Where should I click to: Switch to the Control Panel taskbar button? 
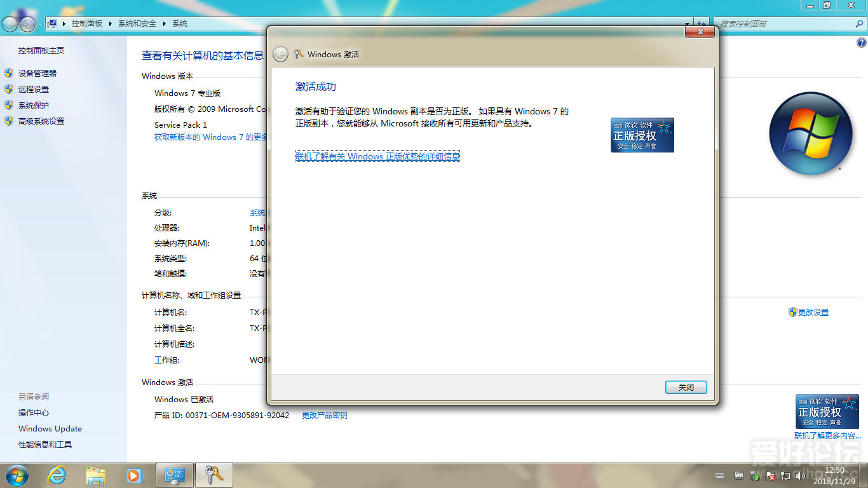coord(174,475)
